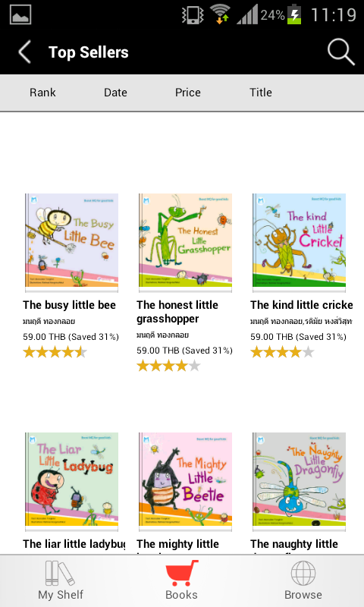The image size is (364, 607).
Task: Select "The honest little grasshopper" title text
Action: pos(177,312)
